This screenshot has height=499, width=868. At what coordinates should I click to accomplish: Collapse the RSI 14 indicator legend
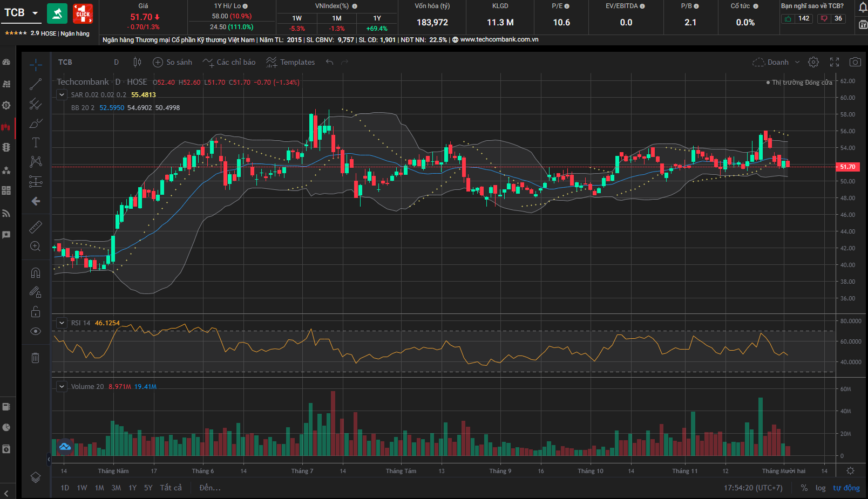(62, 323)
